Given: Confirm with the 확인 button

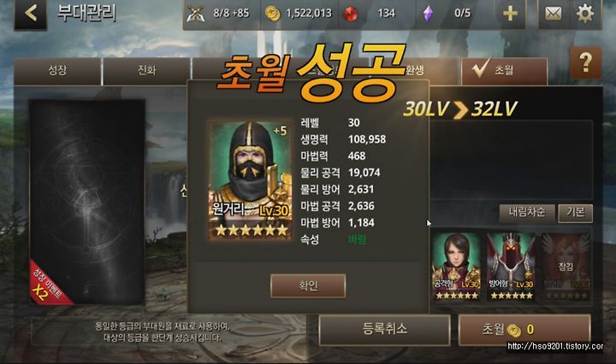Looking at the screenshot, I should point(308,285).
